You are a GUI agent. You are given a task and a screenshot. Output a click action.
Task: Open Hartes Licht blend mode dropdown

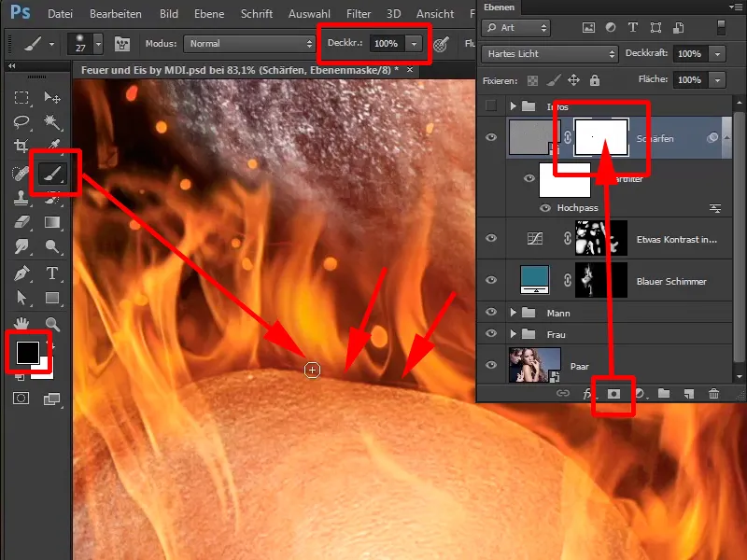click(550, 54)
